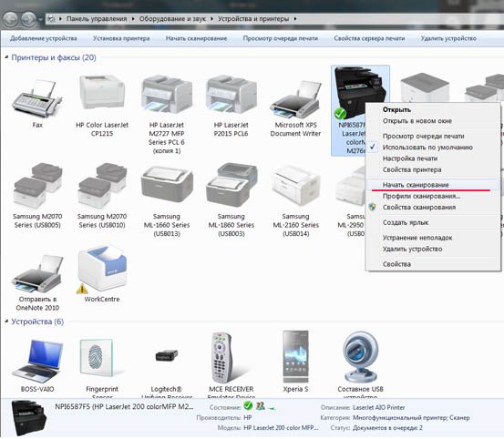Collapse the Принтеры и факсы group
This screenshot has width=504, height=439.
6,57
